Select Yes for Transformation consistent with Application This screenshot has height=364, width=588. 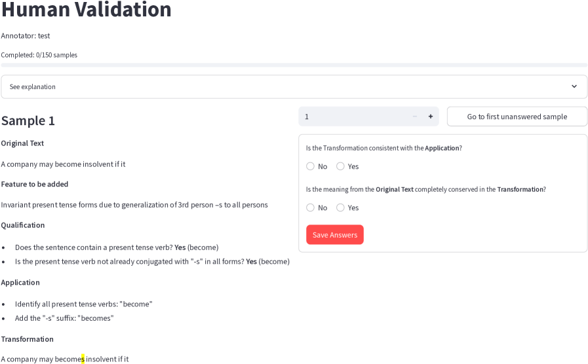click(341, 166)
